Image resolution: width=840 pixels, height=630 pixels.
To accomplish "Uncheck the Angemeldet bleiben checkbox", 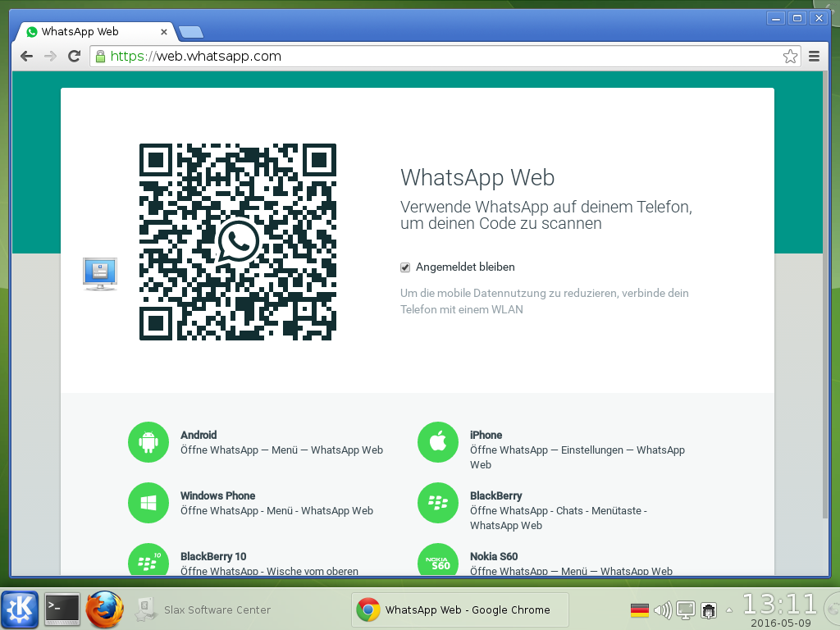I will (405, 267).
